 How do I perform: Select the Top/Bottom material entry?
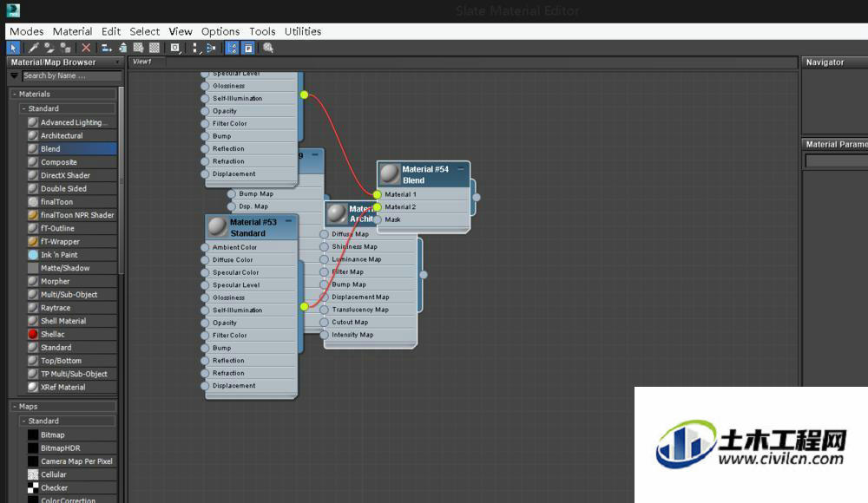pyautogui.click(x=72, y=361)
